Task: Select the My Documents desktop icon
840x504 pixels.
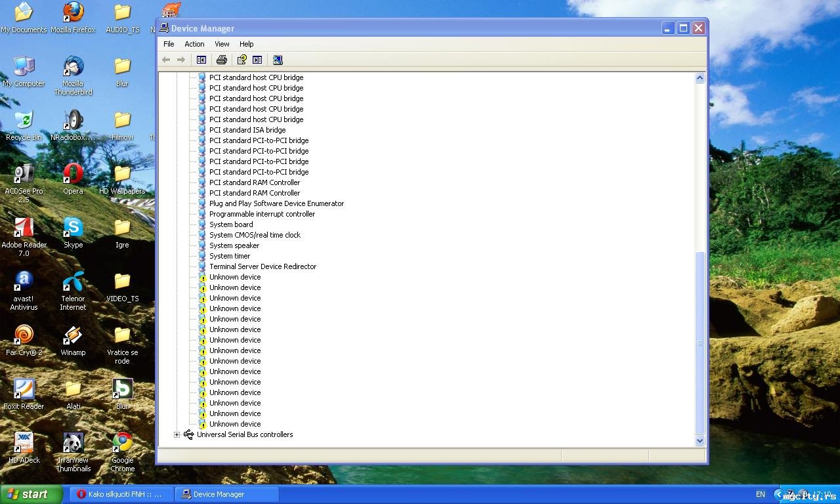Action: point(24,18)
